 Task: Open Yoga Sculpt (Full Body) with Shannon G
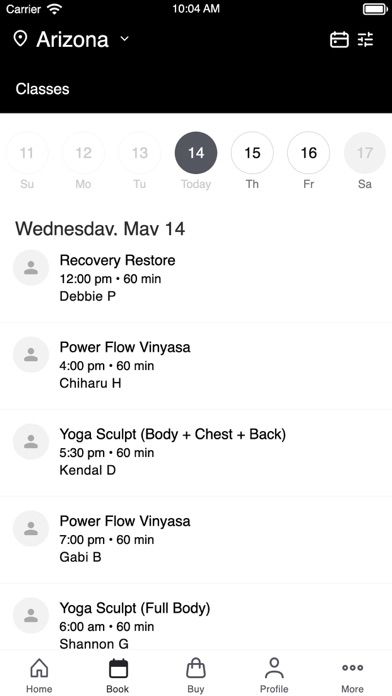pyautogui.click(x=196, y=618)
